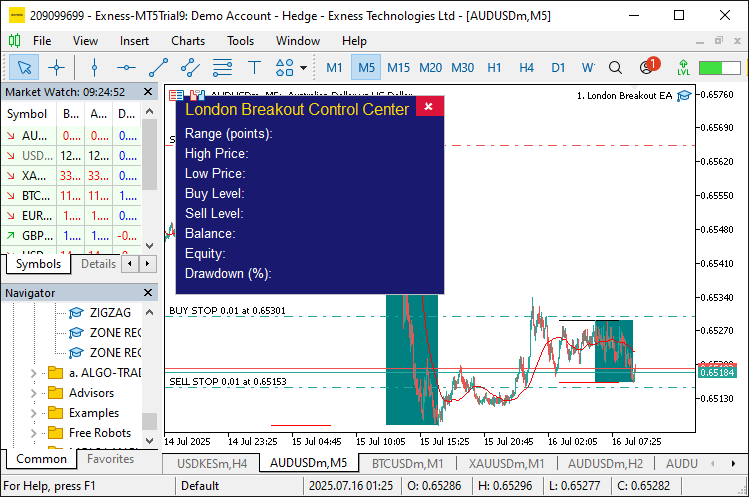
Task: Select EUR... symbol row in Market Watch
Action: click(x=72, y=216)
